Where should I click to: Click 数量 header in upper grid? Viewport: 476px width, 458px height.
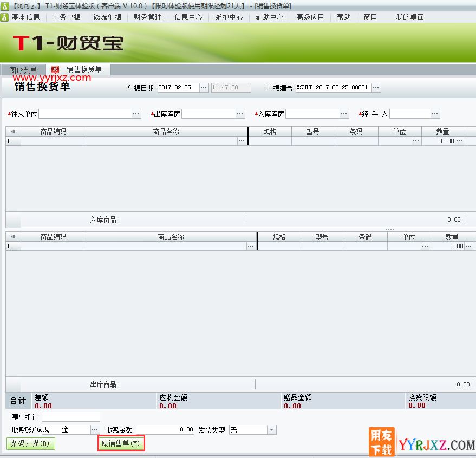443,132
